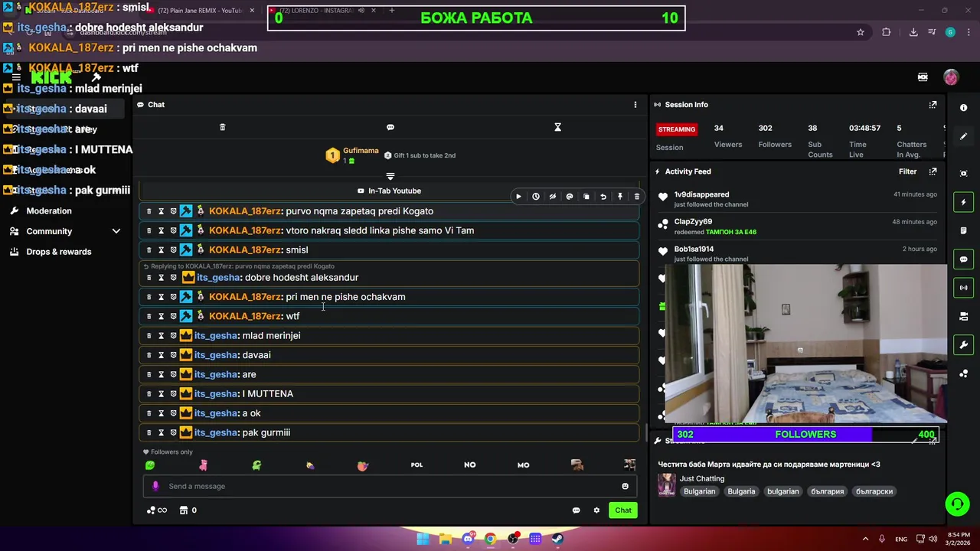Open chat settings gear icon
This screenshot has width=980, height=551.
tap(596, 510)
